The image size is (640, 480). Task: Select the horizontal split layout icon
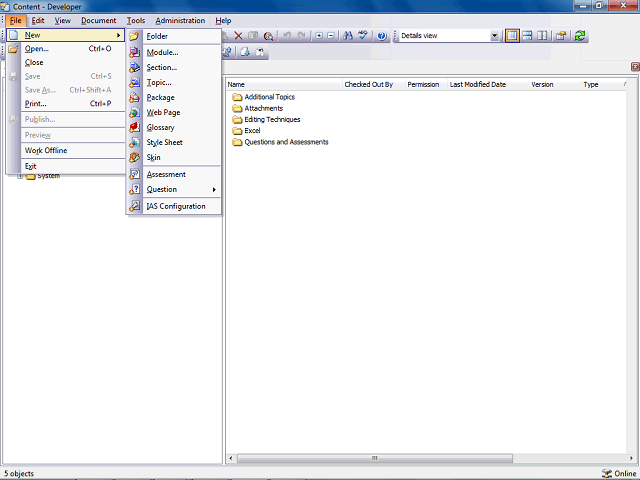(x=527, y=36)
